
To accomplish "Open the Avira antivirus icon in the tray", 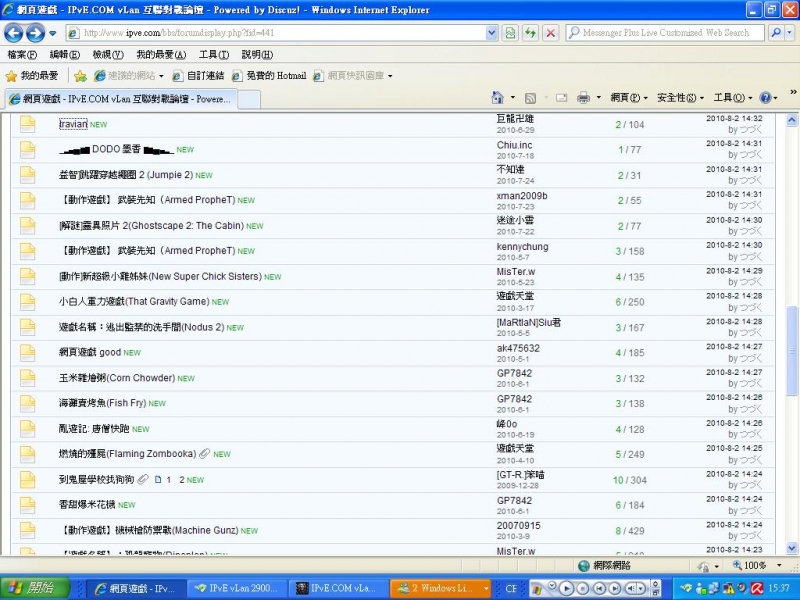I will (x=756, y=586).
